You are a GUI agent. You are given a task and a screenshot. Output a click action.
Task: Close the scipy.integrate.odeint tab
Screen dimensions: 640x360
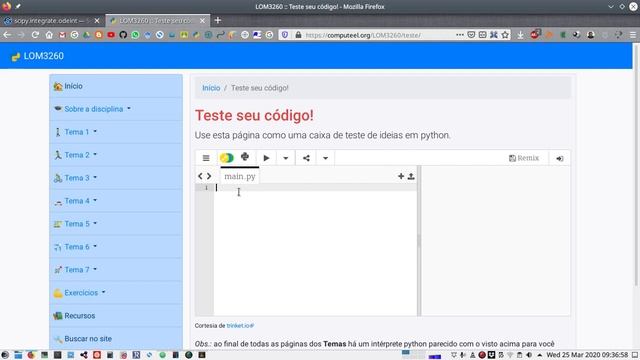[x=97, y=20]
